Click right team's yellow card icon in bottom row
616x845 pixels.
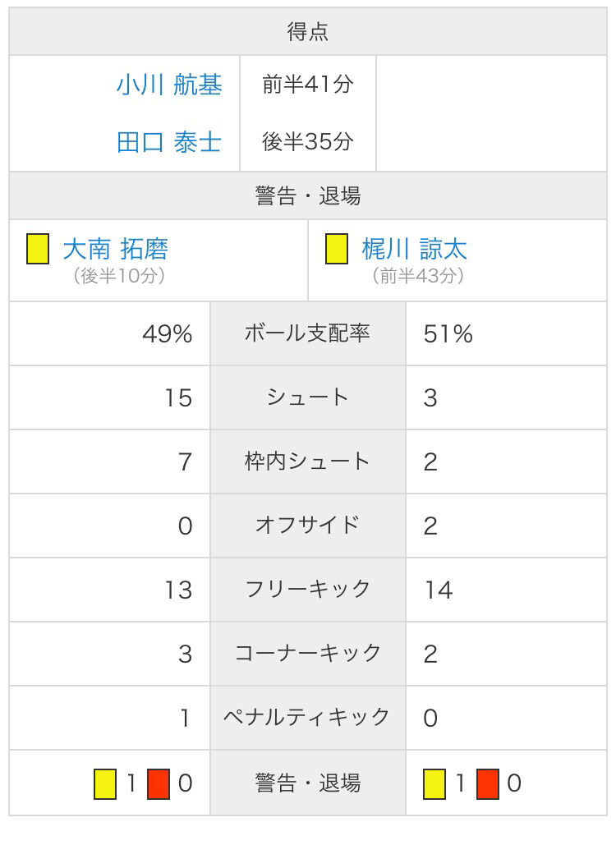[x=434, y=783]
